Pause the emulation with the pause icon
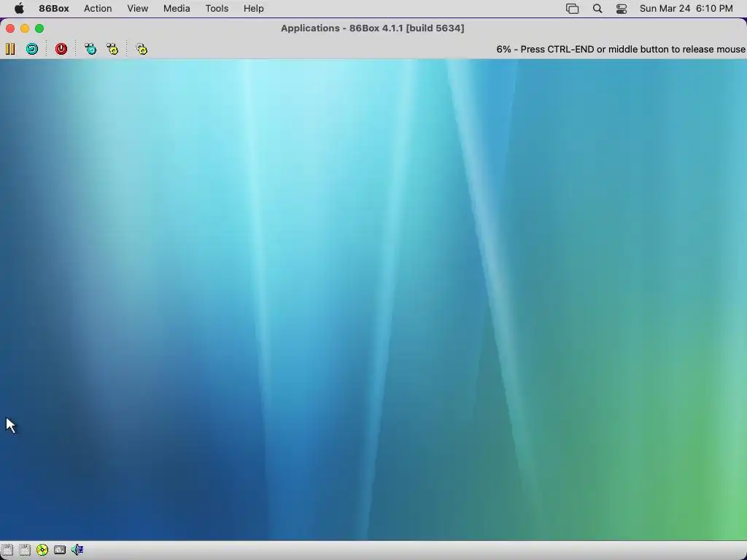Screen dimensions: 747x560 click(10, 49)
